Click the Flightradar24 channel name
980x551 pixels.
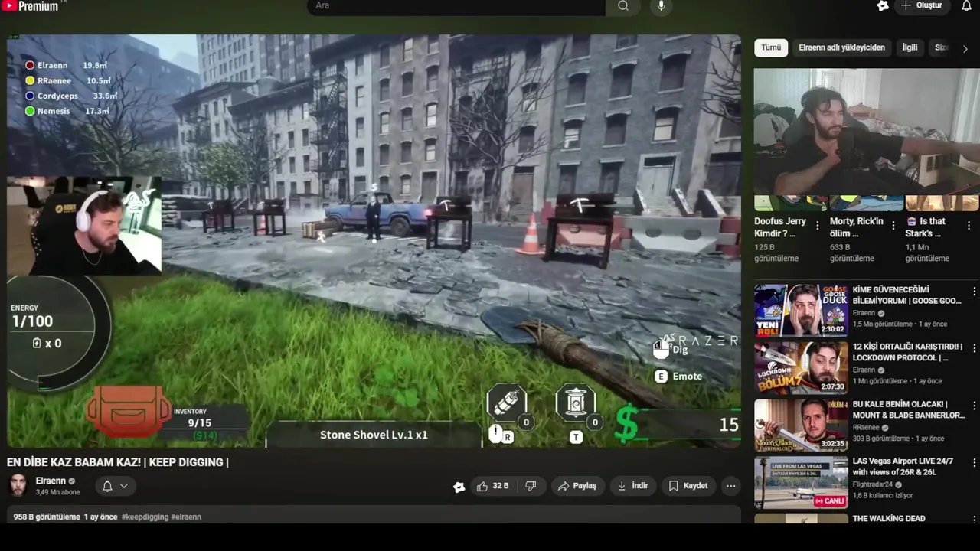[x=873, y=484]
